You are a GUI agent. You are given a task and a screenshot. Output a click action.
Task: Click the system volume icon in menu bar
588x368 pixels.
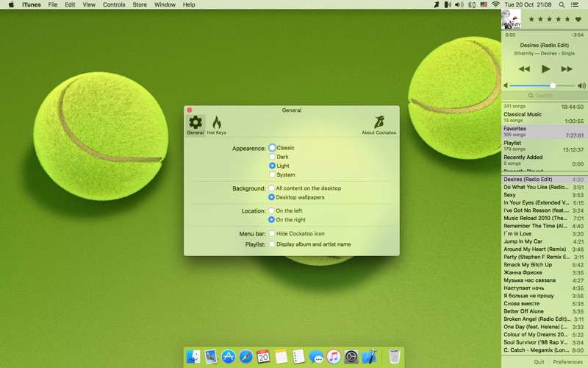(459, 4)
